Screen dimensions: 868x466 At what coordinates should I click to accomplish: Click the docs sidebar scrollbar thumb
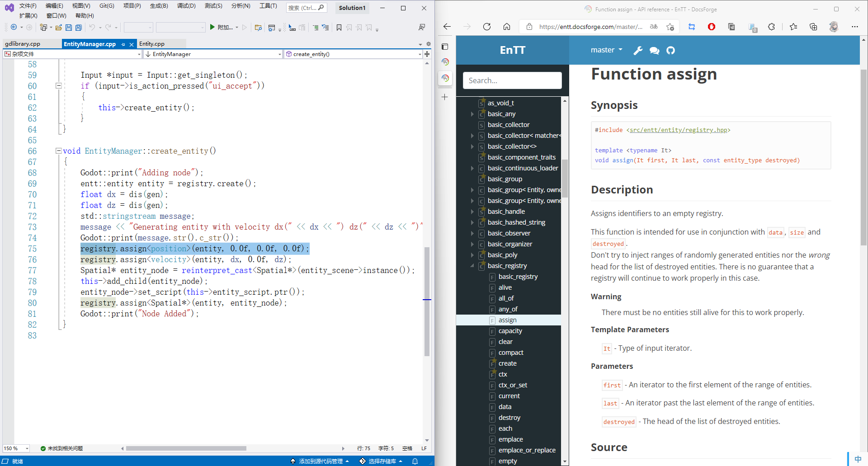565,179
